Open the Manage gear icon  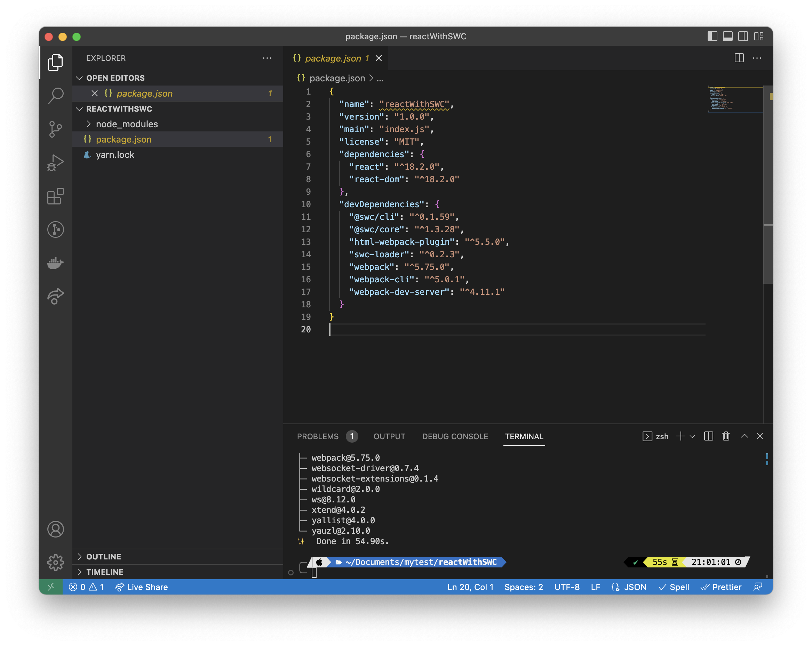coord(56,563)
